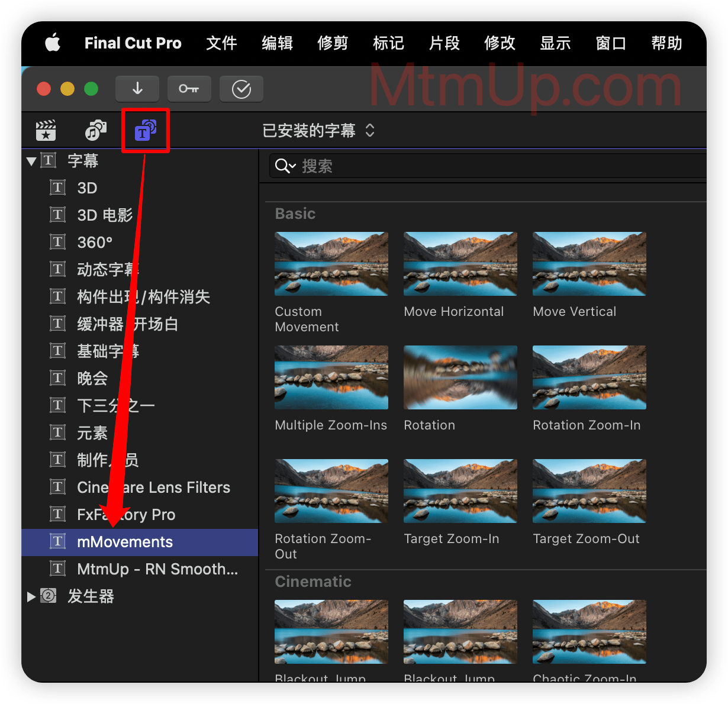Click the download arrow icon in toolbar
The height and width of the screenshot is (704, 728).
(x=137, y=89)
